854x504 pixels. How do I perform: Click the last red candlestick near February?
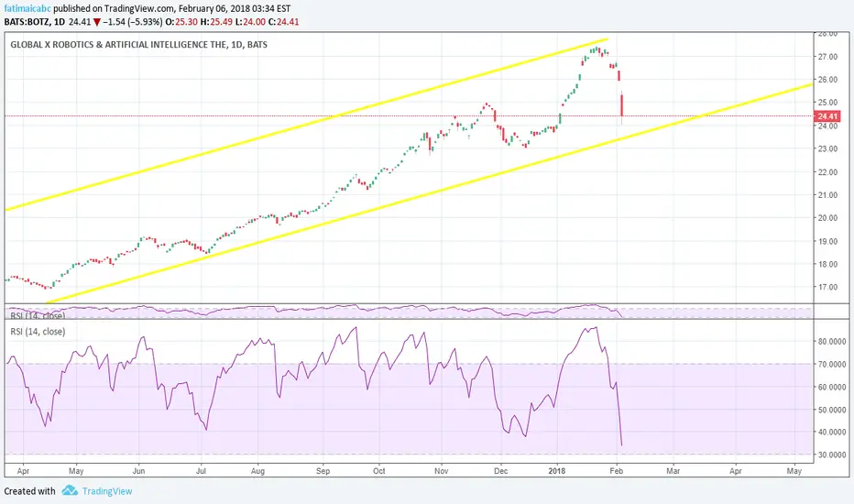click(x=621, y=105)
